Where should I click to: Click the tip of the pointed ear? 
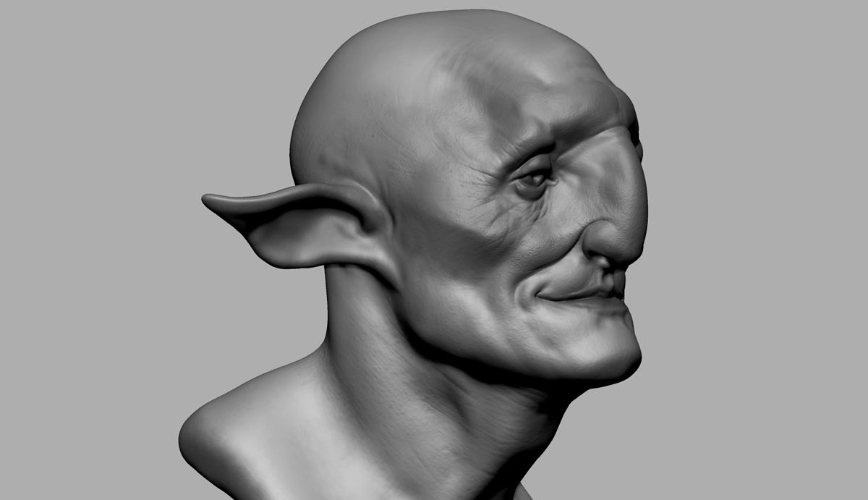(x=211, y=200)
